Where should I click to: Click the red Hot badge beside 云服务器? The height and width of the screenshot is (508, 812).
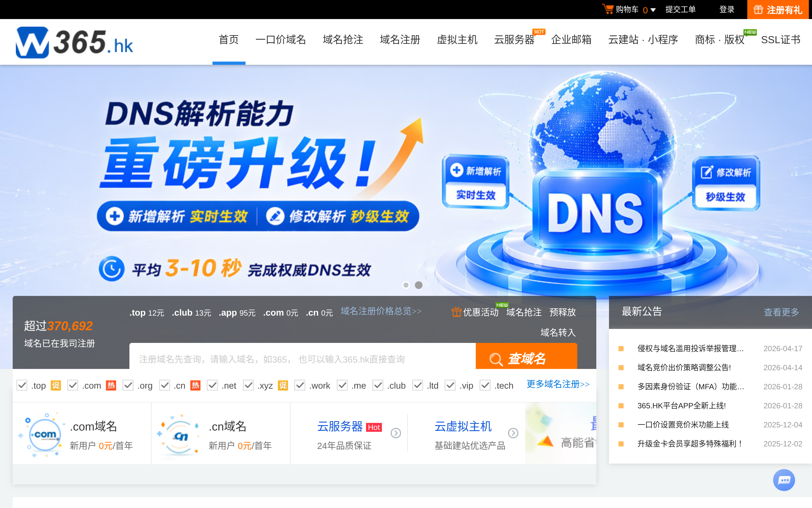click(x=374, y=427)
